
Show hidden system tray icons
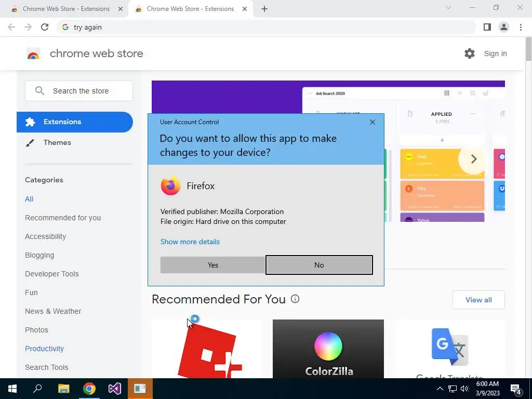coord(440,389)
